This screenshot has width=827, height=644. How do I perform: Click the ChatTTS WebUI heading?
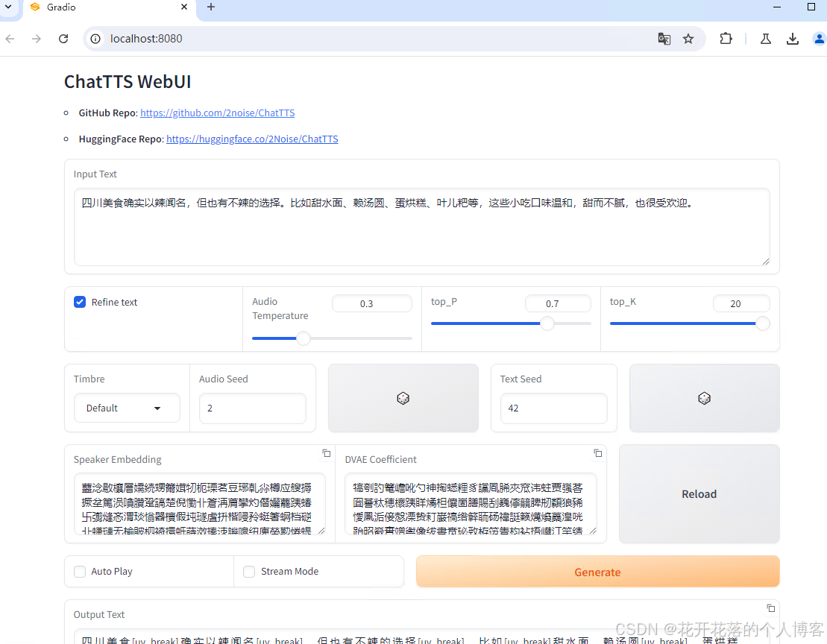(x=128, y=82)
